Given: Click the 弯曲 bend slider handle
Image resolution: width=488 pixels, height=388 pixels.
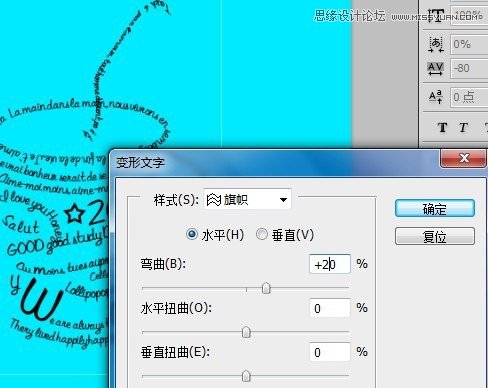Looking at the screenshot, I should click(x=266, y=288).
